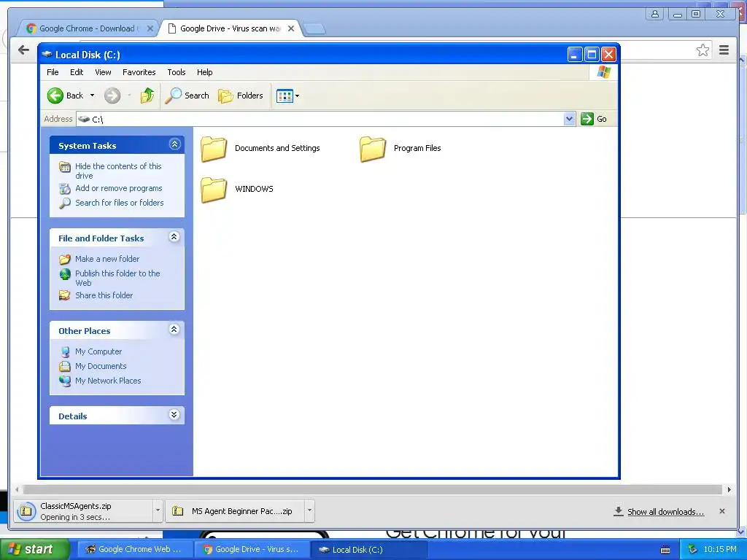Open the Help menu
The width and height of the screenshot is (747, 560).
(x=205, y=72)
